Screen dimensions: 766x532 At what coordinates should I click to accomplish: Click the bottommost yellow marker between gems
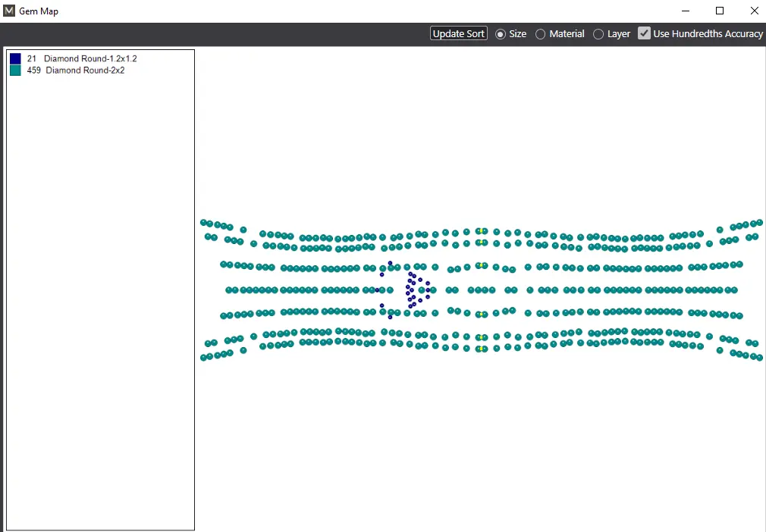click(481, 349)
